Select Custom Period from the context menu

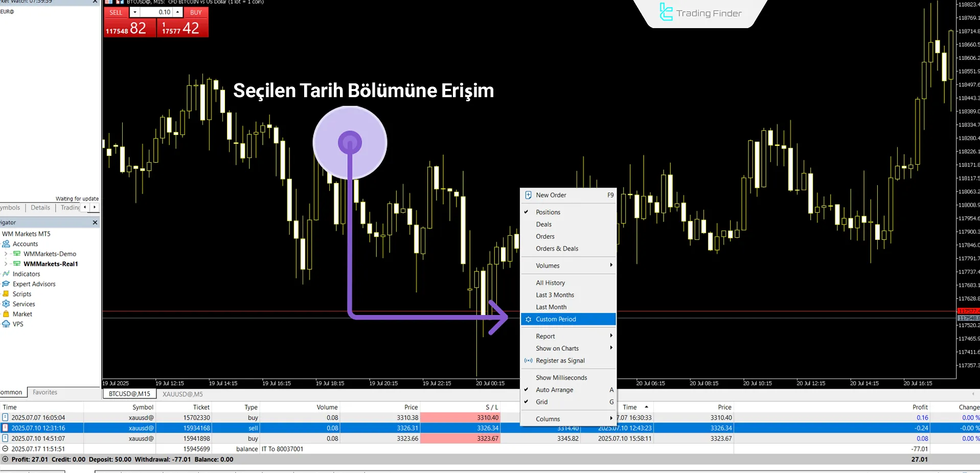[x=556, y=319]
